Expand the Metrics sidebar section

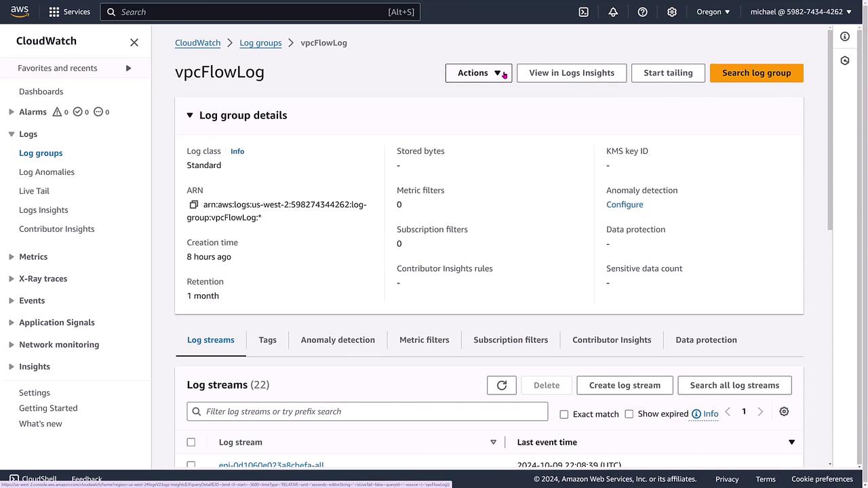tap(11, 257)
